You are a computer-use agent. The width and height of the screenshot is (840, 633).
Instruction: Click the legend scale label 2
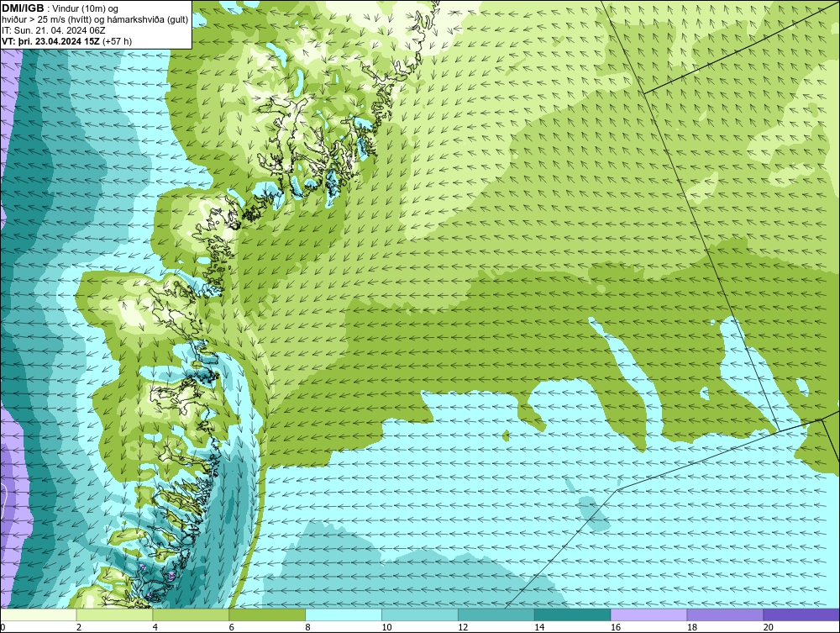tap(79, 627)
